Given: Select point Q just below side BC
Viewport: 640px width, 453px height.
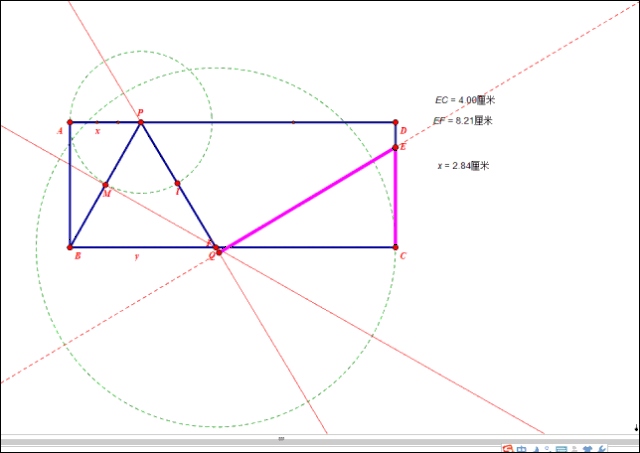Looking at the screenshot, I should pos(219,253).
